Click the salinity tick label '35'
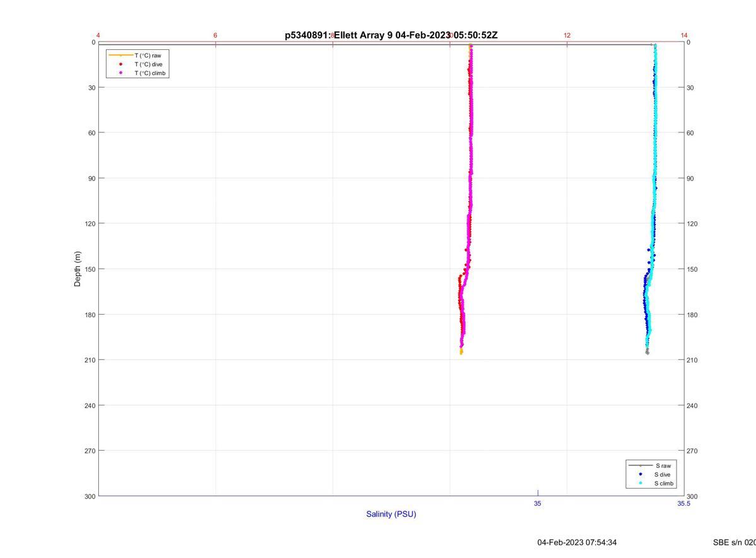 537,504
